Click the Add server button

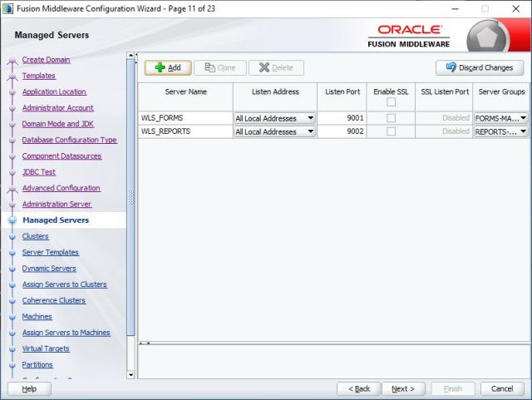click(x=168, y=67)
